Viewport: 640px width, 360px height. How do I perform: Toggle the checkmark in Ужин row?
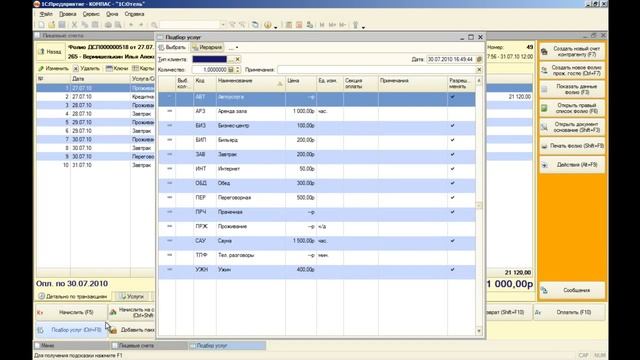coord(452,270)
